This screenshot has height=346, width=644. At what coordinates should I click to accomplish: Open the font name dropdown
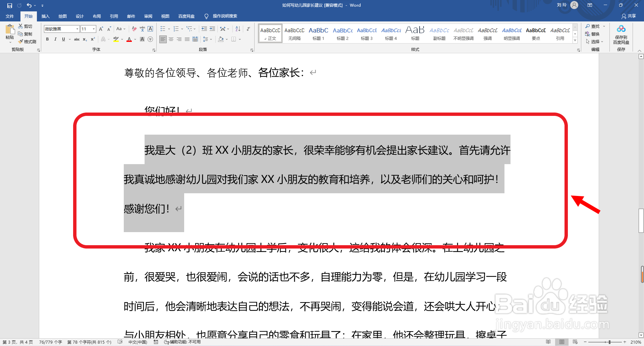tap(76, 29)
